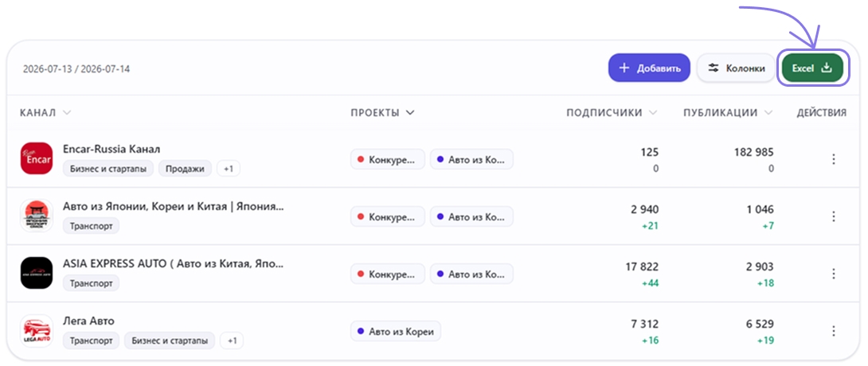Click the red sun Japan channel logo
This screenshot has width=868, height=366.
37,216
